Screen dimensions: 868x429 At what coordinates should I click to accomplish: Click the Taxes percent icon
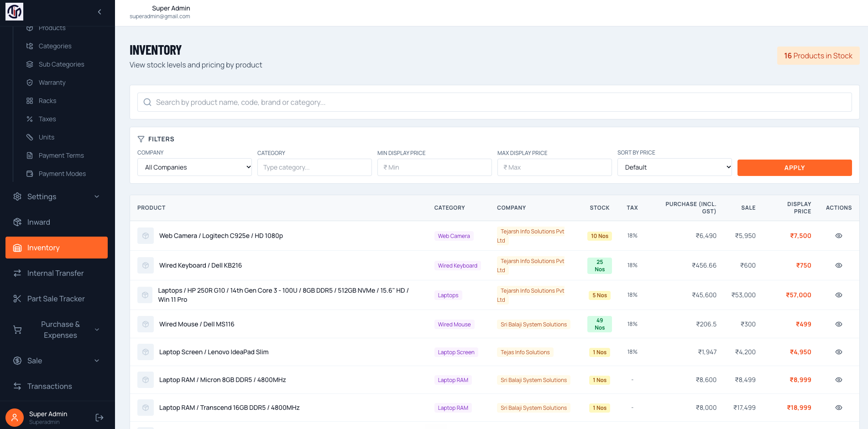tap(30, 119)
